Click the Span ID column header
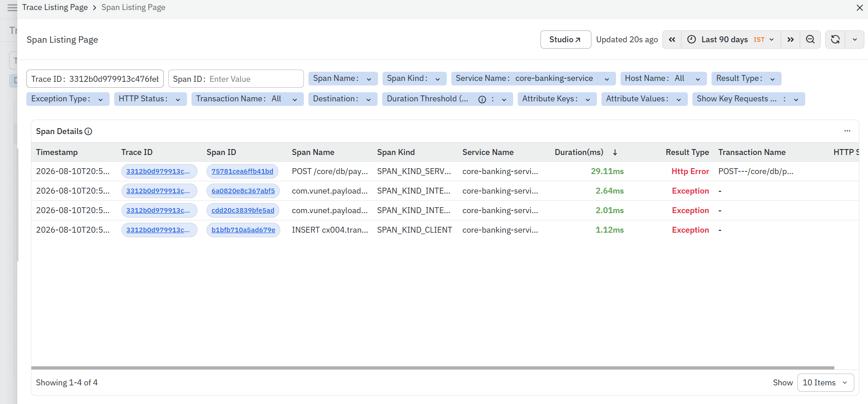This screenshot has height=404, width=868. (x=222, y=152)
